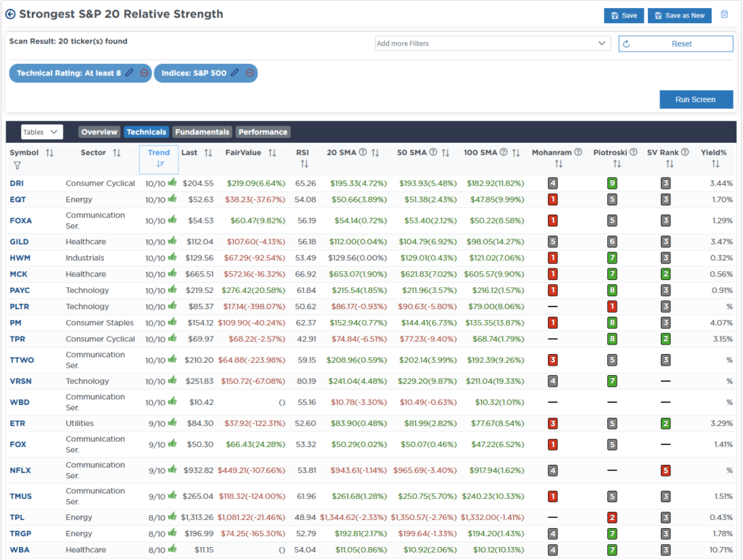The width and height of the screenshot is (743, 560).
Task: Sort table by Symbol column arrows
Action: pos(49,152)
